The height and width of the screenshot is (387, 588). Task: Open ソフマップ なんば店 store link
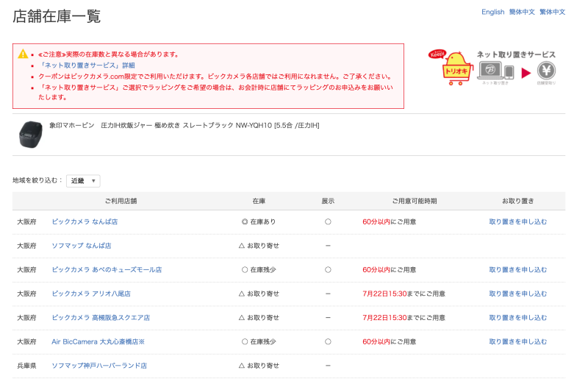[82, 246]
